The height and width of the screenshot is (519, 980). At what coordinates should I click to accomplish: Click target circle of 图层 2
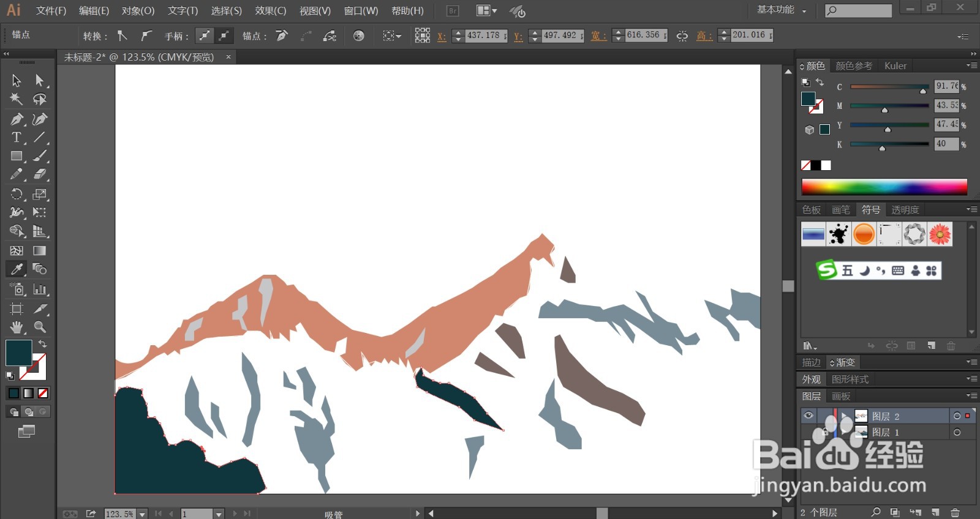coord(957,416)
